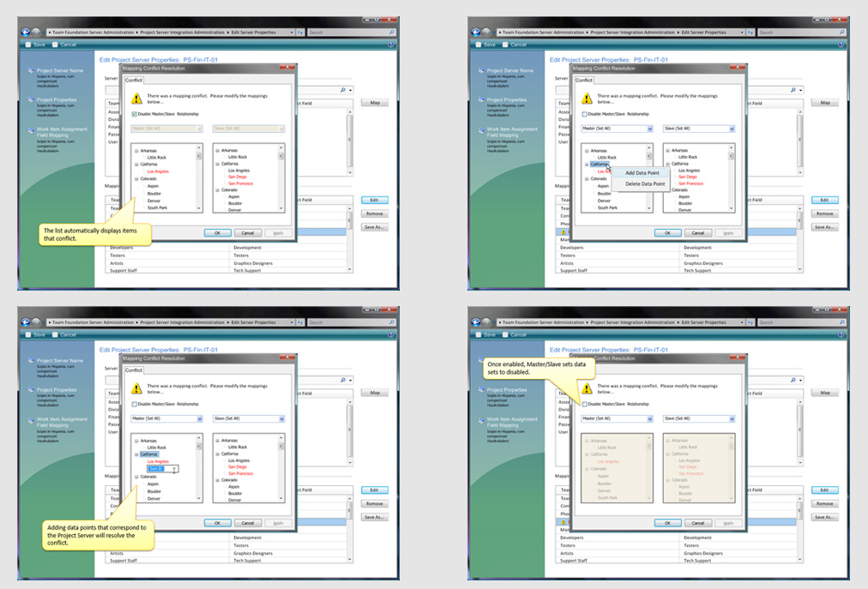
Task: Click the help icon in the bottom-right window's toolbar
Action: pos(841,334)
